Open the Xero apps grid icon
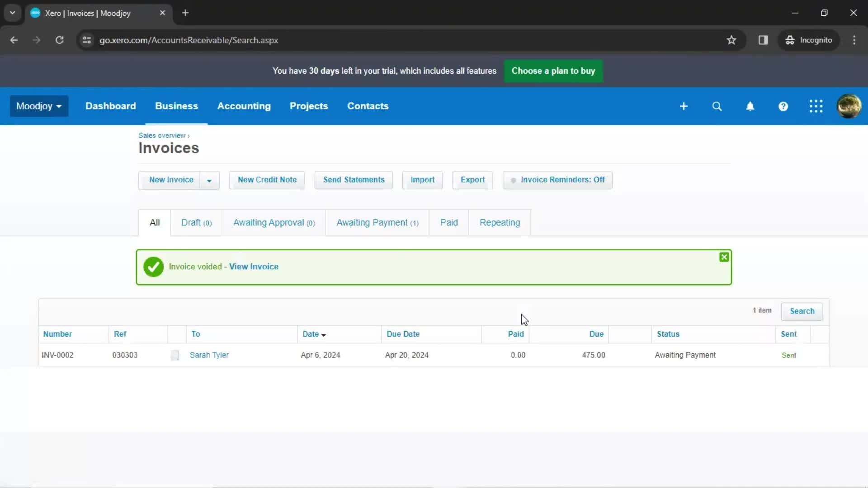 tap(816, 106)
